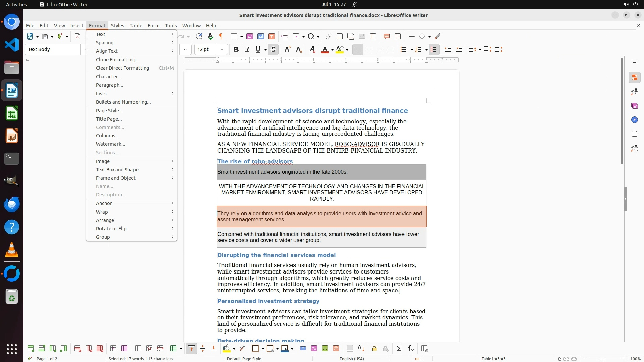Open the font size dropdown arrow

tap(222, 49)
